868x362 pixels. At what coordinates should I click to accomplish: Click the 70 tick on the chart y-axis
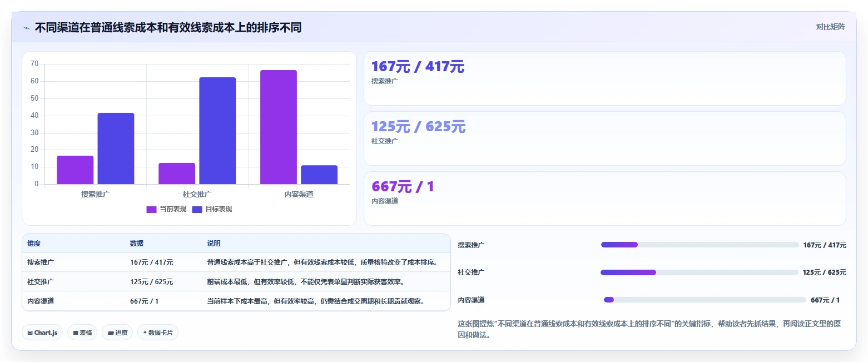tap(34, 64)
